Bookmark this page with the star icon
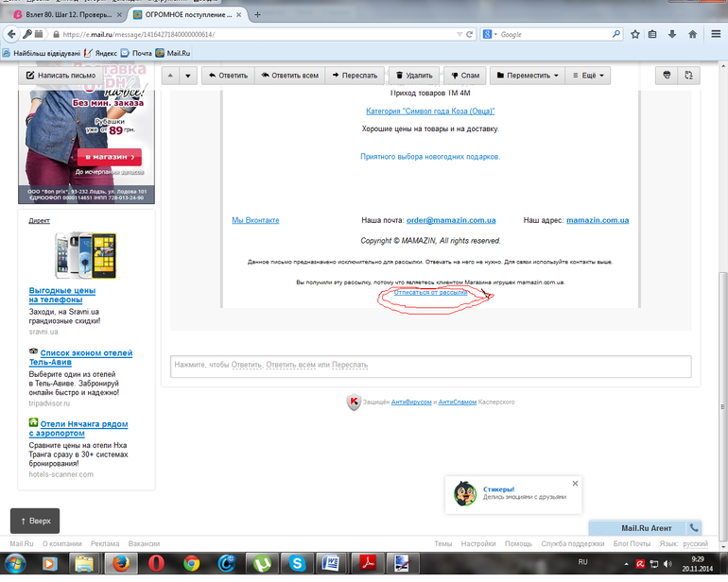728x582 pixels. 635,34
